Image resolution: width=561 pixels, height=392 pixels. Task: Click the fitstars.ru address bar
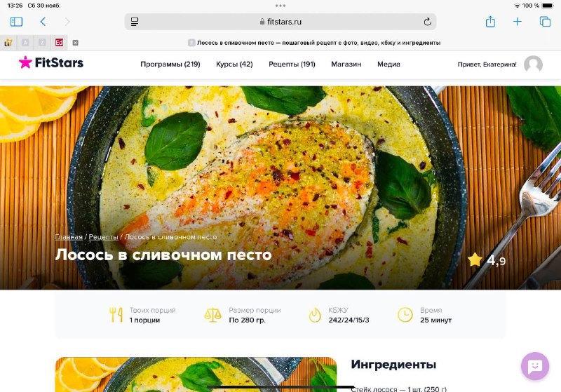coord(280,22)
